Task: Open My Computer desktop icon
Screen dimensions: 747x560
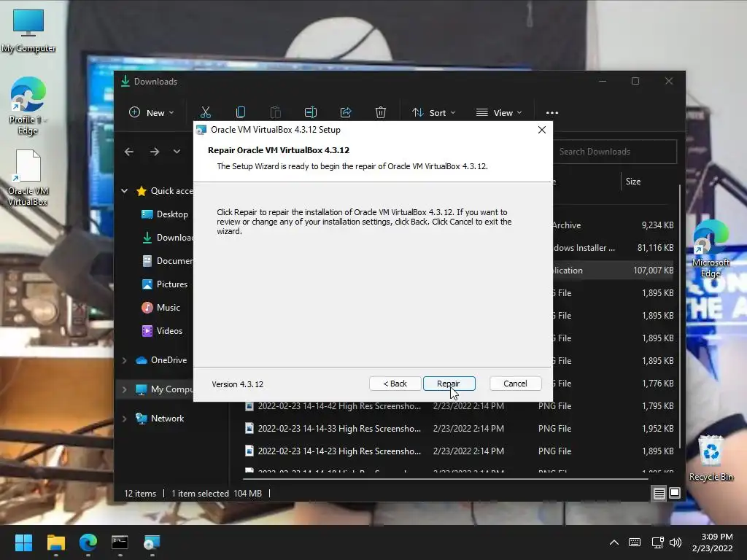Action: tap(28, 31)
